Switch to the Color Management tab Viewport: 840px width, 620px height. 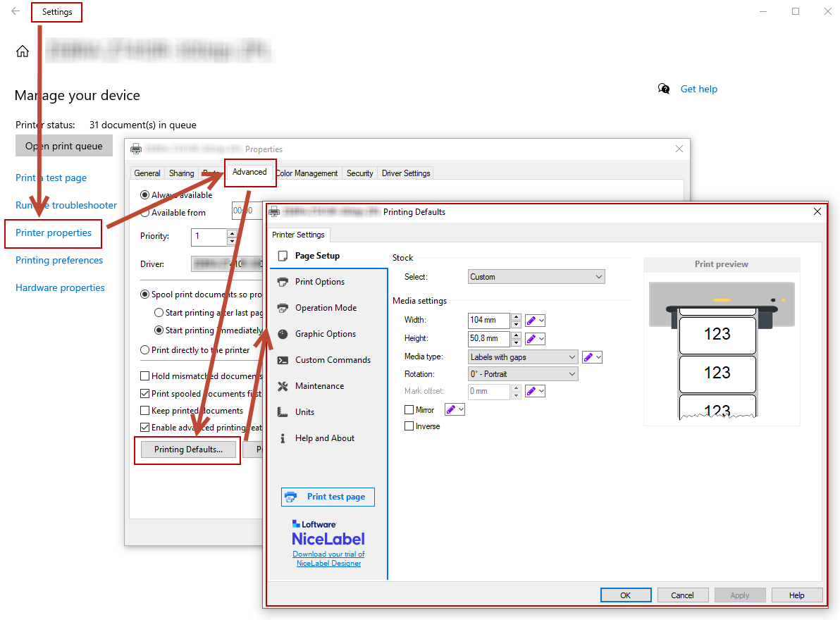click(307, 173)
